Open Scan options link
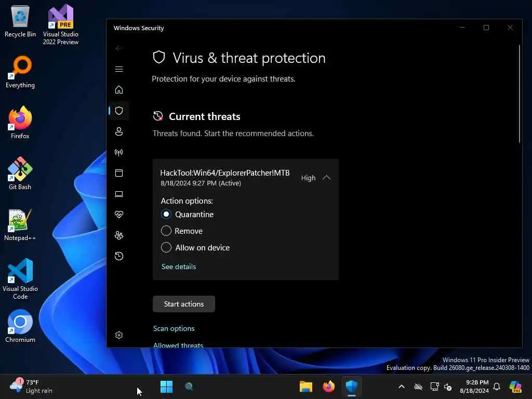The image size is (532, 399). [x=174, y=328]
